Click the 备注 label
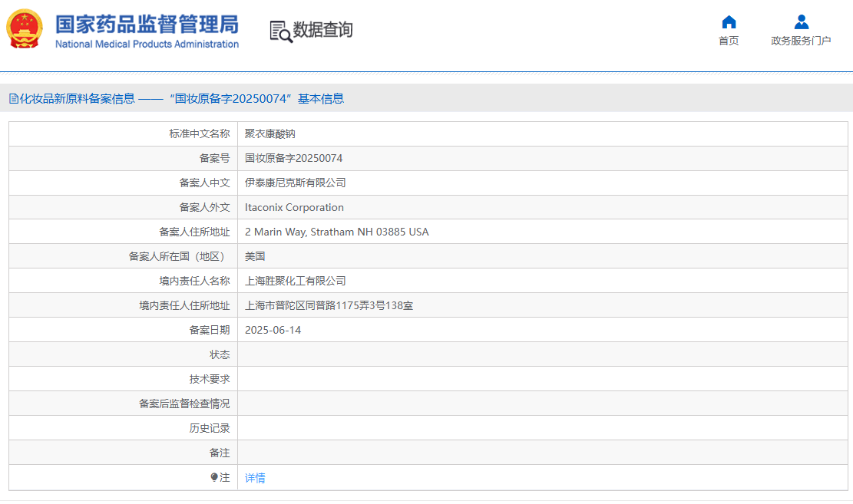The height and width of the screenshot is (504, 853). coord(220,453)
